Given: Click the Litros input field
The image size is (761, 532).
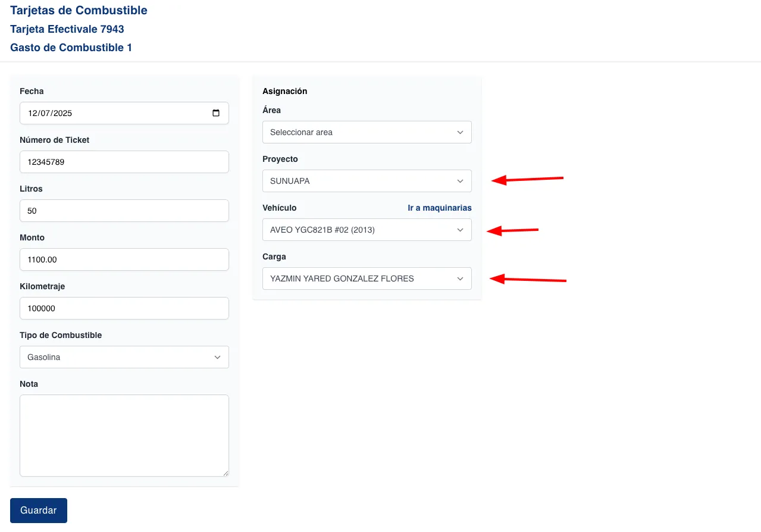Looking at the screenshot, I should (124, 211).
